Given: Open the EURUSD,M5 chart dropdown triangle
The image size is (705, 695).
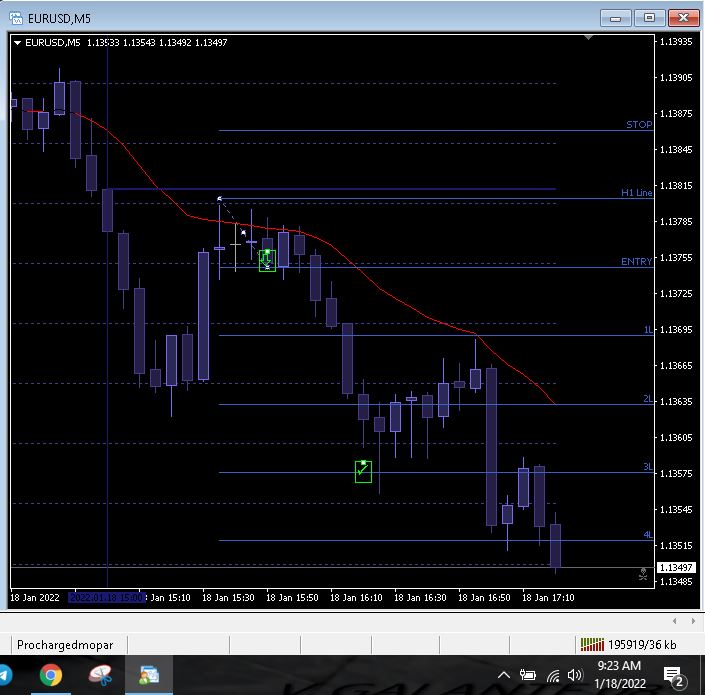Looking at the screenshot, I should [18, 43].
